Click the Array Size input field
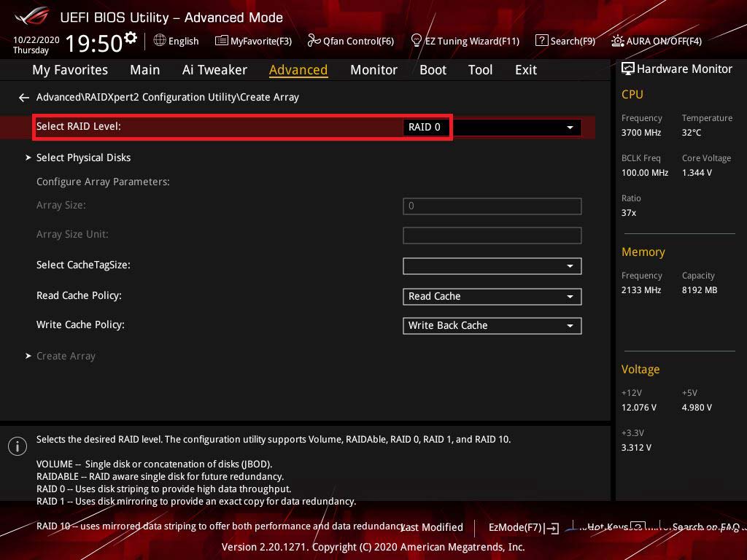Viewport: 747px width, 560px height. [x=492, y=206]
